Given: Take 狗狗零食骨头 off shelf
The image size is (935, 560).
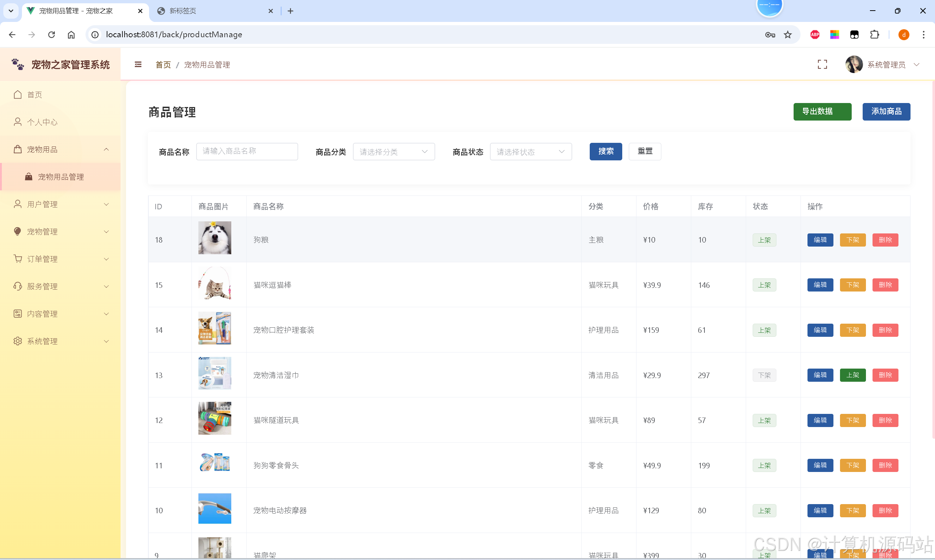Looking at the screenshot, I should click(852, 465).
